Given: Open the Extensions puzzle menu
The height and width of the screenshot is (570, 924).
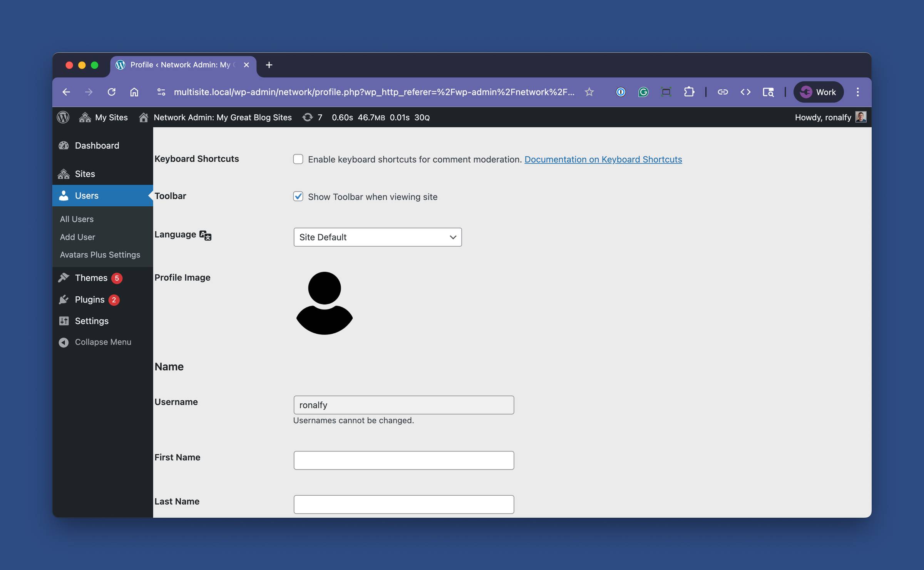Looking at the screenshot, I should click(x=689, y=92).
